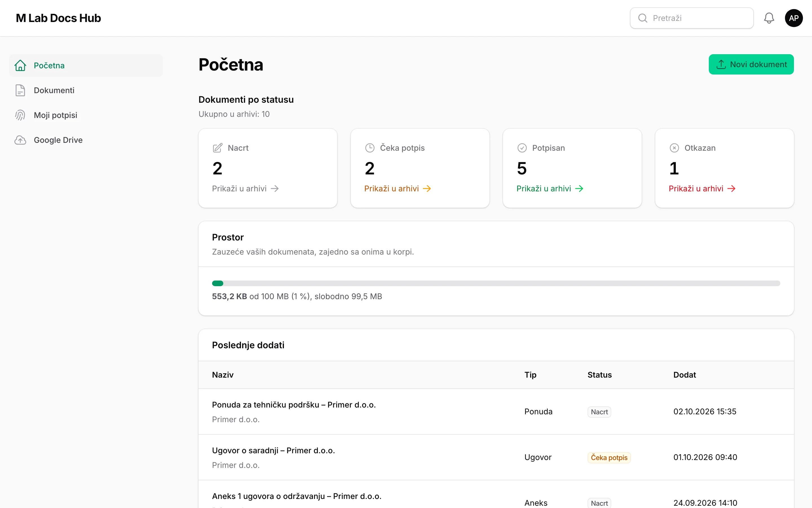Click Primer d.o.o. under Ugovor o saradnji
The image size is (812, 508).
(235, 465)
